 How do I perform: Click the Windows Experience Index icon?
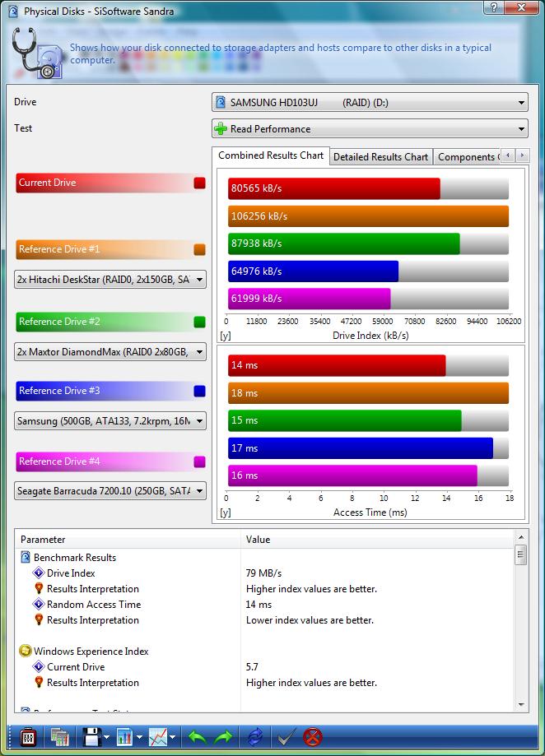[x=25, y=651]
